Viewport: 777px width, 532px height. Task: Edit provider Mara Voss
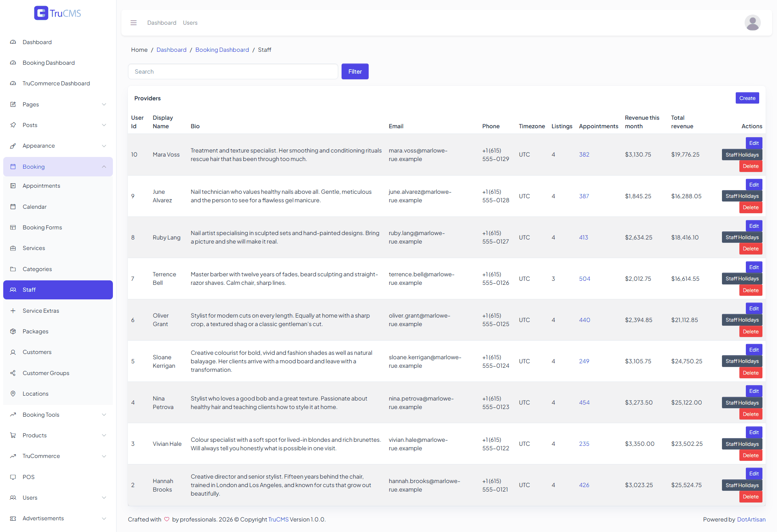pos(754,143)
